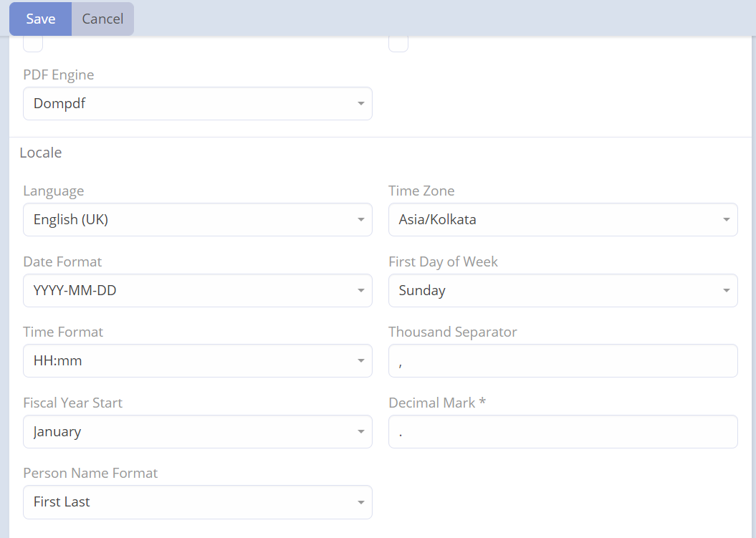
Task: Click the arrow icon beside YYYY-MM-DD
Action: [361, 291]
